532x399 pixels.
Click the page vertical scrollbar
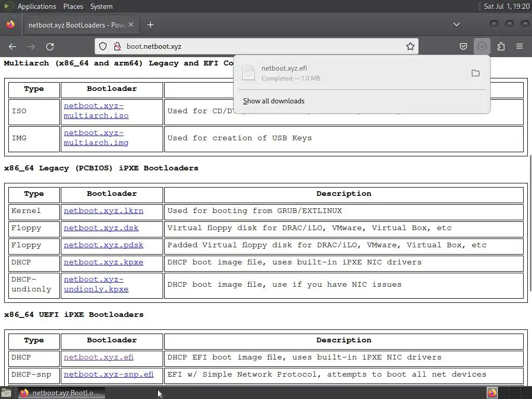coord(530,223)
